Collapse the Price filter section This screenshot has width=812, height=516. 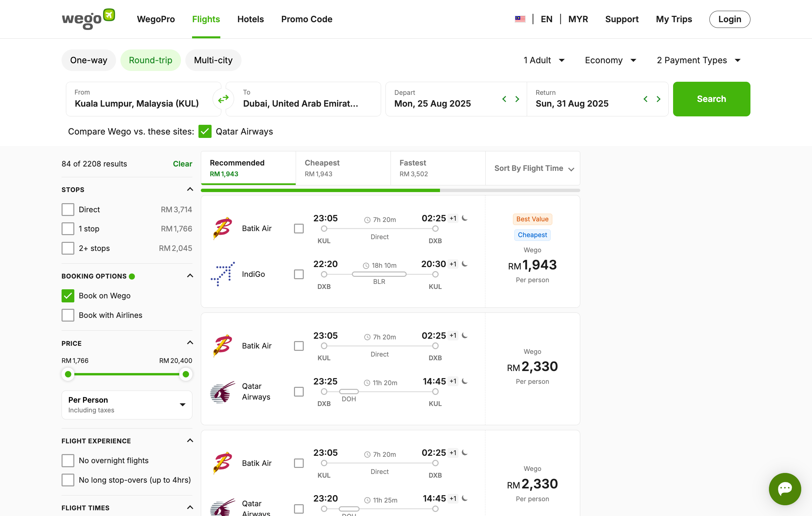[190, 343]
